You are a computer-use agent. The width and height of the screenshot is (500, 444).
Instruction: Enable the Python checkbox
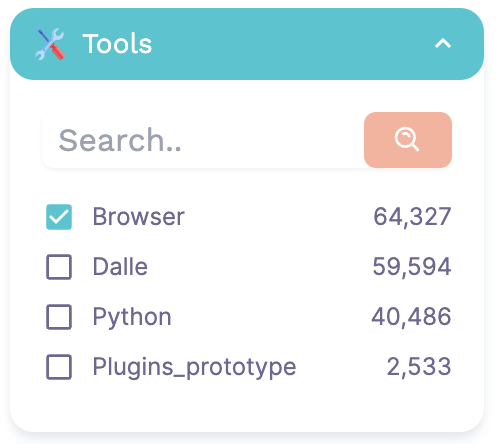59,317
